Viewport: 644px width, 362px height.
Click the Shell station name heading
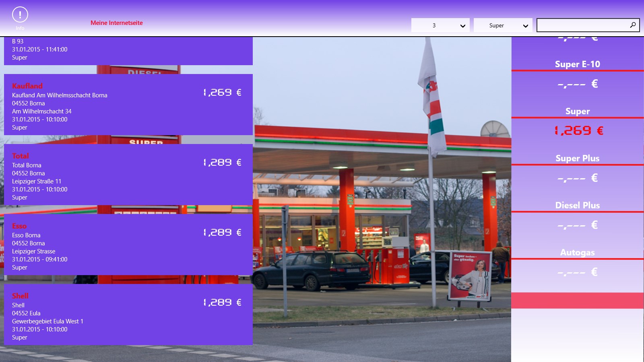tap(20, 296)
